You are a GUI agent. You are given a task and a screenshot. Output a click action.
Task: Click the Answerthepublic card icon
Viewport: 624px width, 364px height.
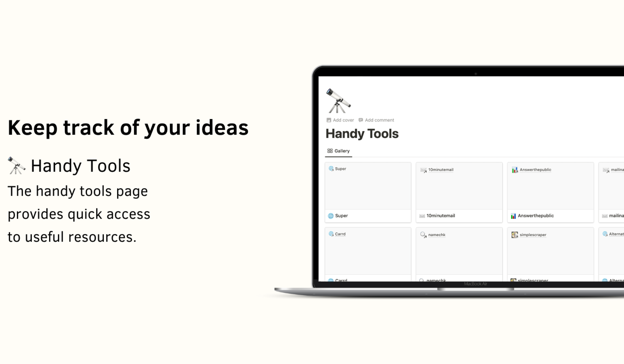pos(515,169)
